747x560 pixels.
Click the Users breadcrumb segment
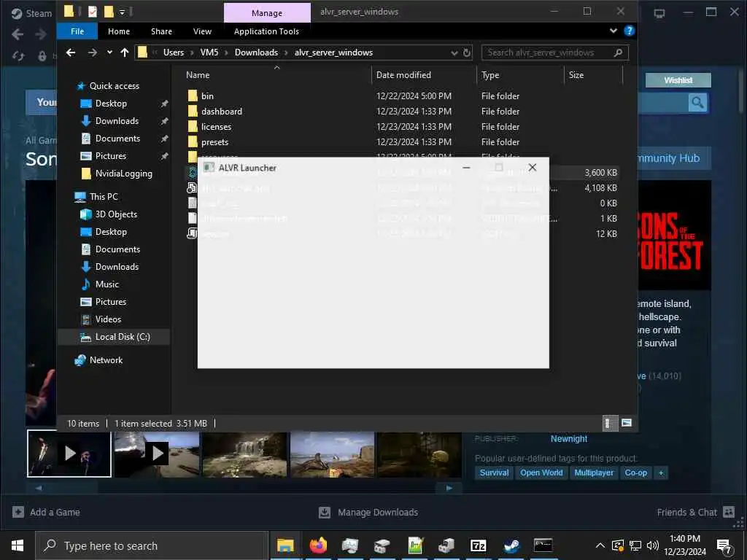174,52
